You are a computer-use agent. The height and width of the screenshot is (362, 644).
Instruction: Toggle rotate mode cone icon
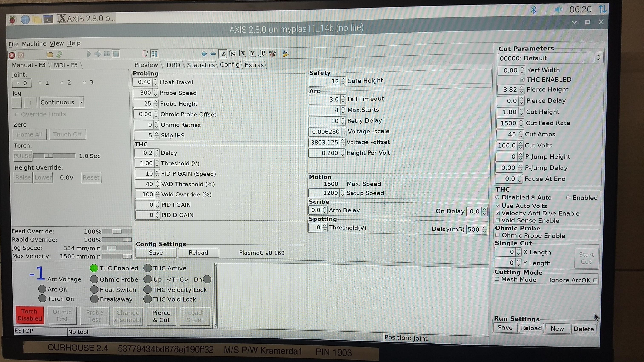272,53
